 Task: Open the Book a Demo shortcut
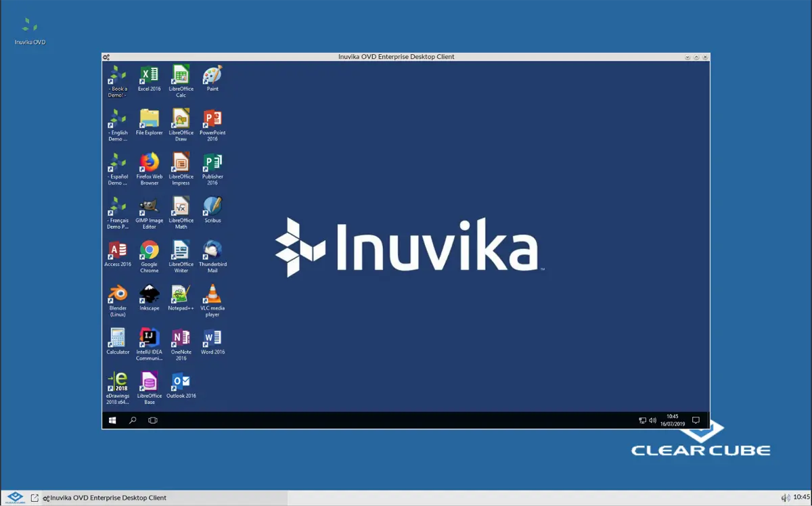(x=118, y=81)
